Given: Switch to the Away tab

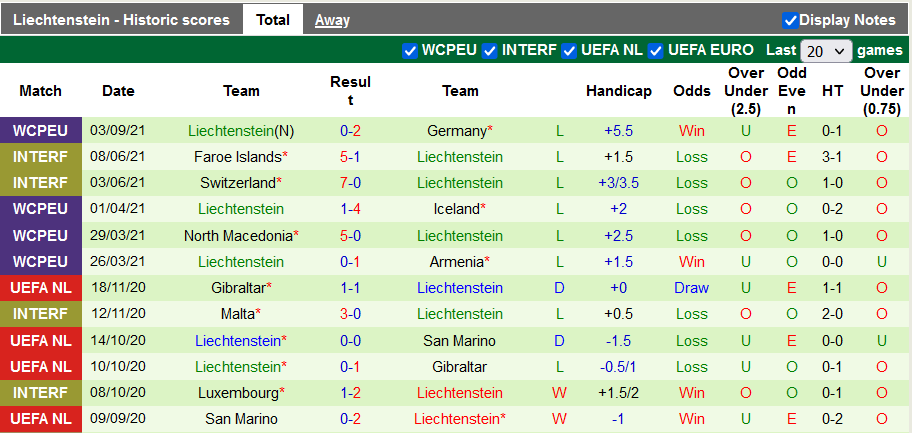Looking at the screenshot, I should click(332, 20).
